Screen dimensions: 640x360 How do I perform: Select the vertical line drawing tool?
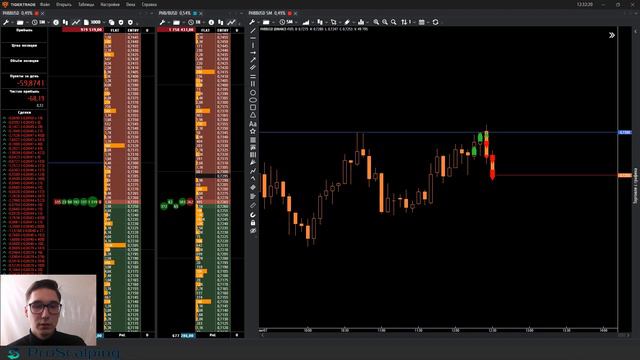point(253,45)
